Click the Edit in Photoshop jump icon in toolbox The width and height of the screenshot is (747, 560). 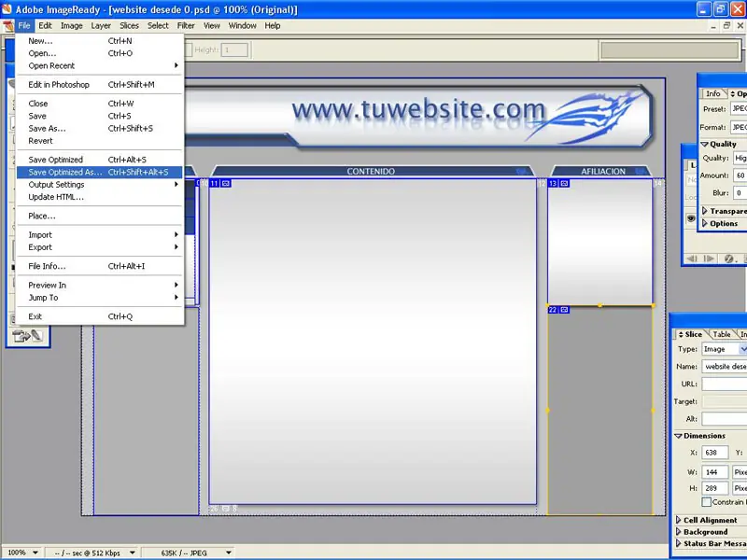coord(28,336)
